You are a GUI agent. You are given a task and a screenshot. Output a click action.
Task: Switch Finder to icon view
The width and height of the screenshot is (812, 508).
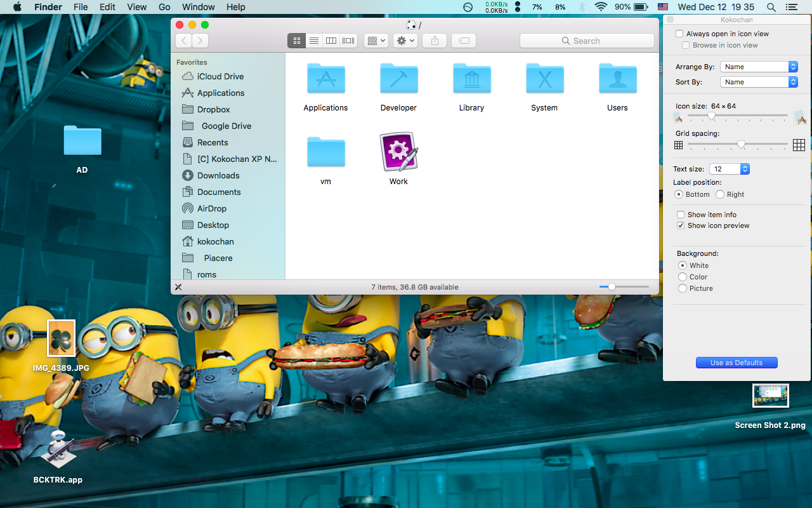pos(296,41)
